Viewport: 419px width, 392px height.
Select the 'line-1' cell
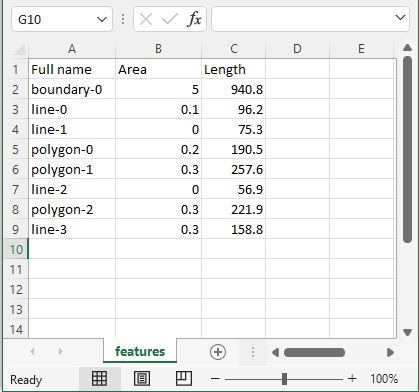pyautogui.click(x=72, y=129)
